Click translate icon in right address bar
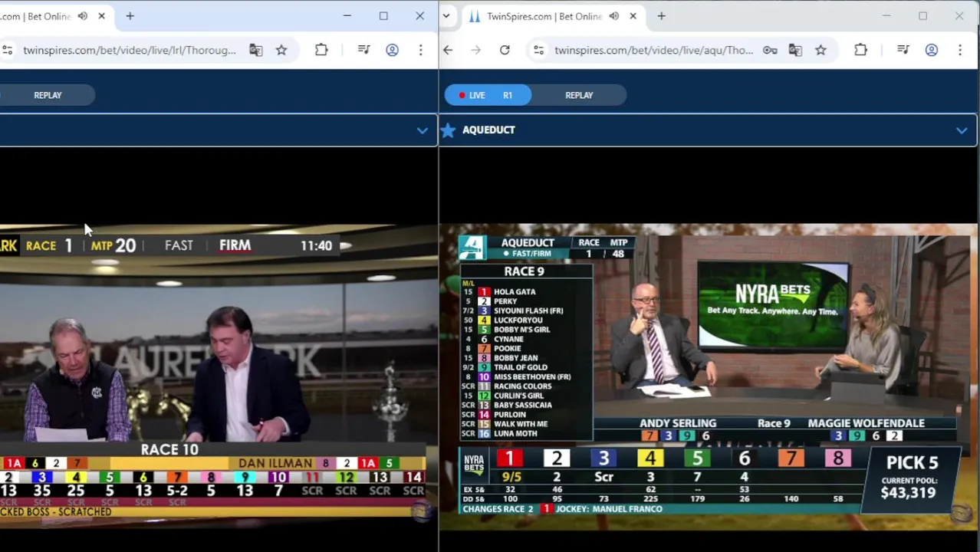Viewport: 980px width, 552px height. tap(795, 50)
